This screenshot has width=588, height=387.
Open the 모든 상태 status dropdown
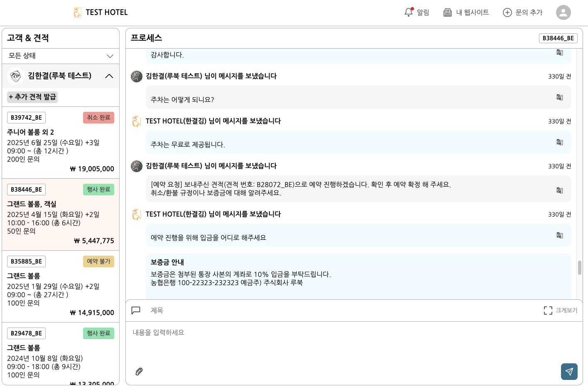61,56
